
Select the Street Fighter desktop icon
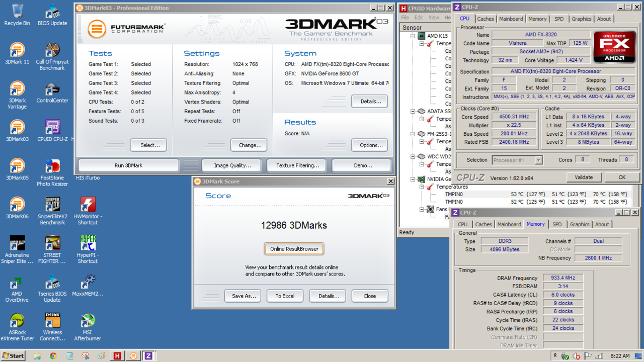coord(52,250)
